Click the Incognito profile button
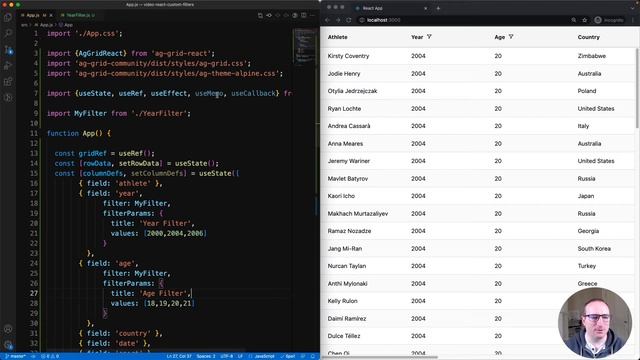Image resolution: width=640 pixels, height=360 pixels. (x=609, y=20)
